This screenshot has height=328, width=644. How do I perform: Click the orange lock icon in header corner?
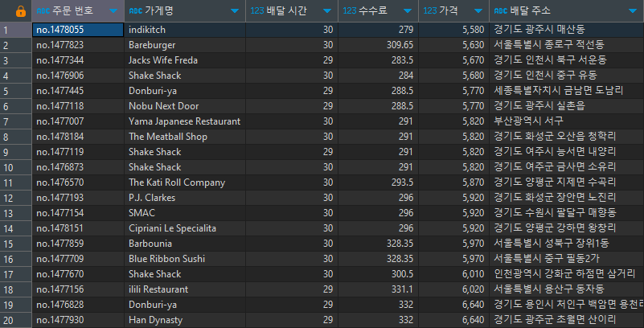pyautogui.click(x=20, y=11)
